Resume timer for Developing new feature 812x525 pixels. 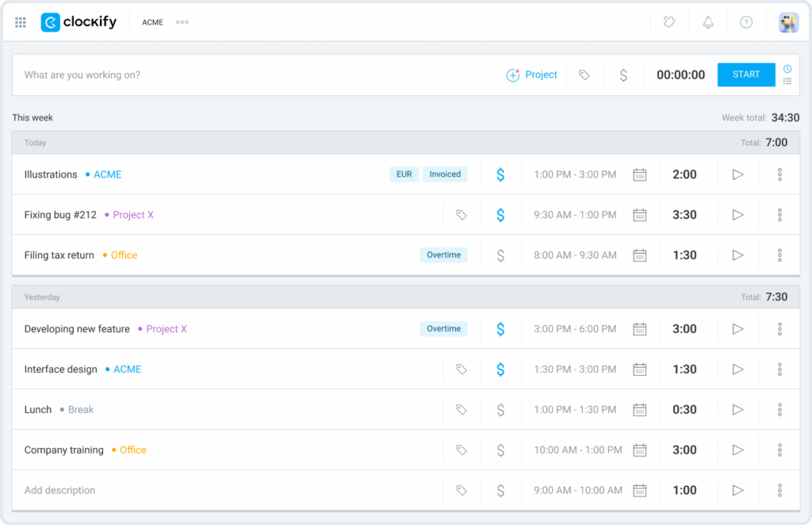click(x=737, y=329)
